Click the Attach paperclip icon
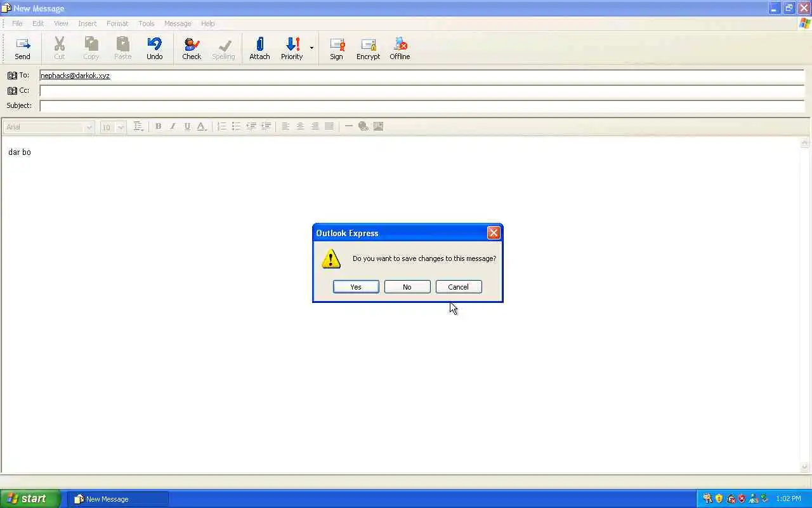Image resolution: width=812 pixels, height=508 pixels. pos(259,44)
